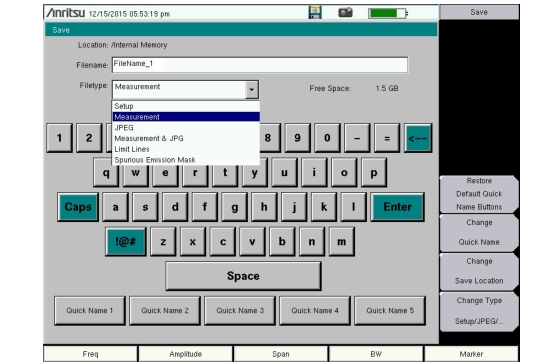Click the camera screenshot icon
Viewport: 559px width, 364px height.
click(x=345, y=12)
